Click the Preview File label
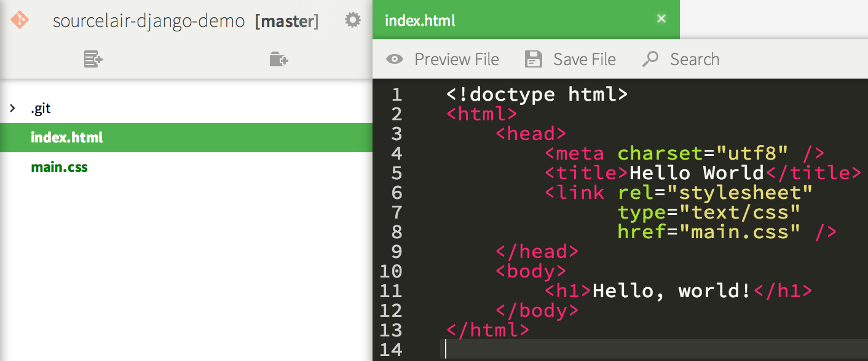The image size is (868, 361). [x=457, y=60]
